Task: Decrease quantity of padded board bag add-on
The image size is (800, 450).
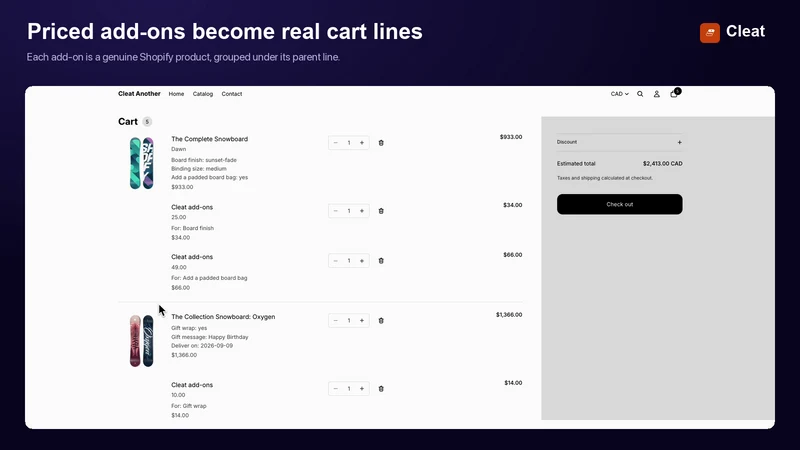Action: point(336,261)
